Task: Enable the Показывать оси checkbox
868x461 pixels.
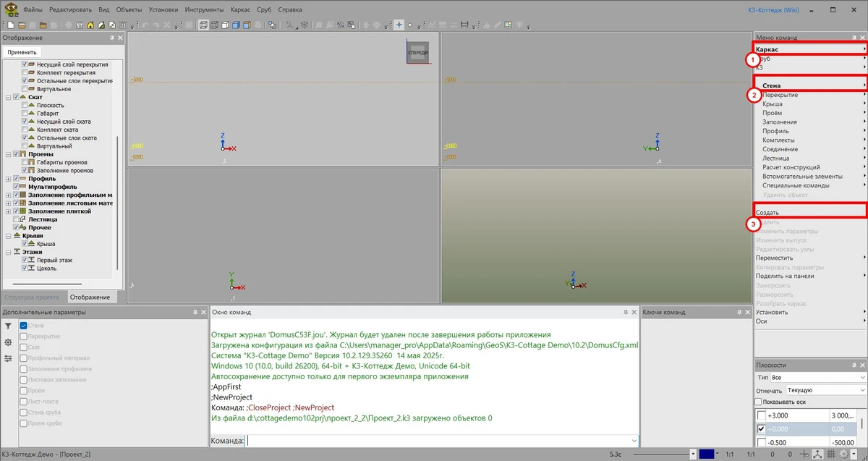Action: [758, 402]
